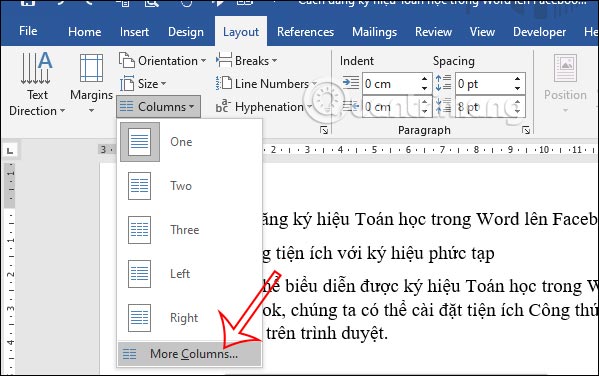599x376 pixels.
Task: Click the Two columns thumbnail icon
Action: tap(139, 186)
